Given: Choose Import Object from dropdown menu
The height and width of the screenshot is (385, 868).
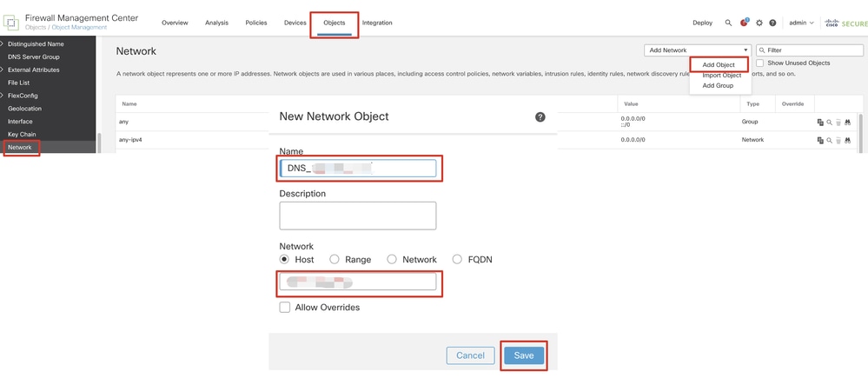Looking at the screenshot, I should 721,76.
